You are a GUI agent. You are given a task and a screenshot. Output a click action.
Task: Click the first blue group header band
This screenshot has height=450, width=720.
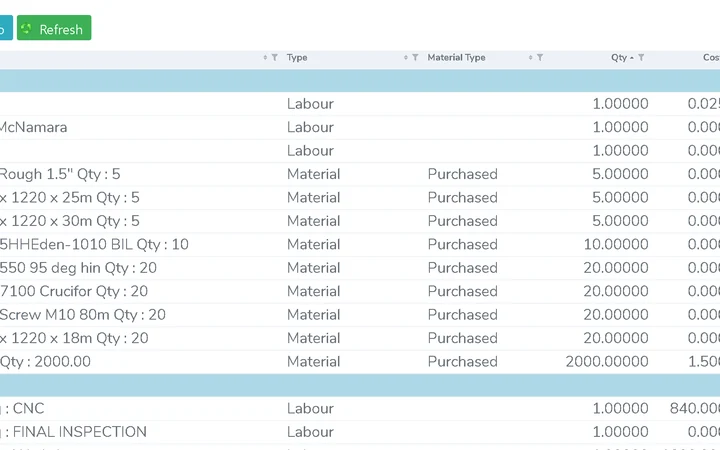click(360, 81)
